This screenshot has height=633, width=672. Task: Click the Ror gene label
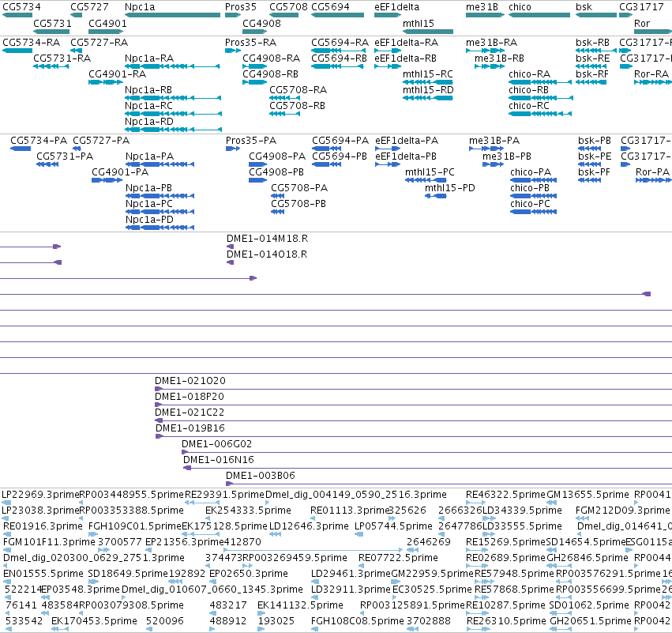(642, 24)
